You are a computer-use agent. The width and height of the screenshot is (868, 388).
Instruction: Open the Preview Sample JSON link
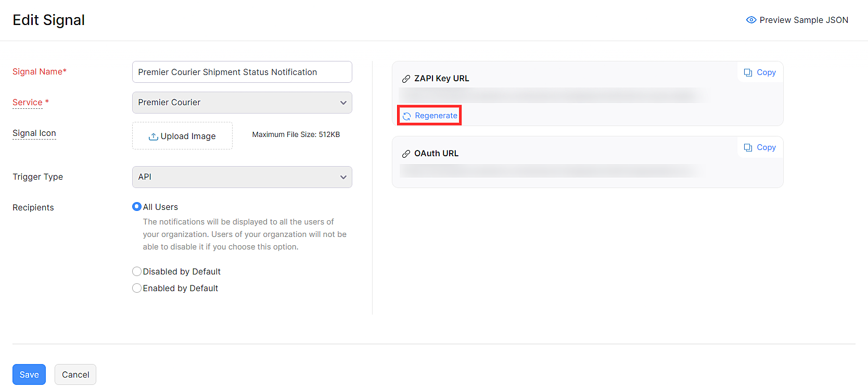(803, 20)
